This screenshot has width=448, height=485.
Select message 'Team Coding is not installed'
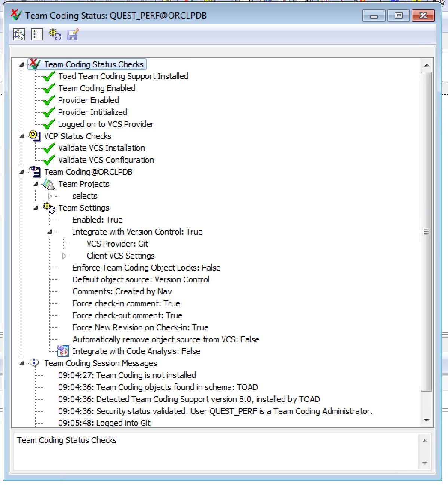point(127,375)
